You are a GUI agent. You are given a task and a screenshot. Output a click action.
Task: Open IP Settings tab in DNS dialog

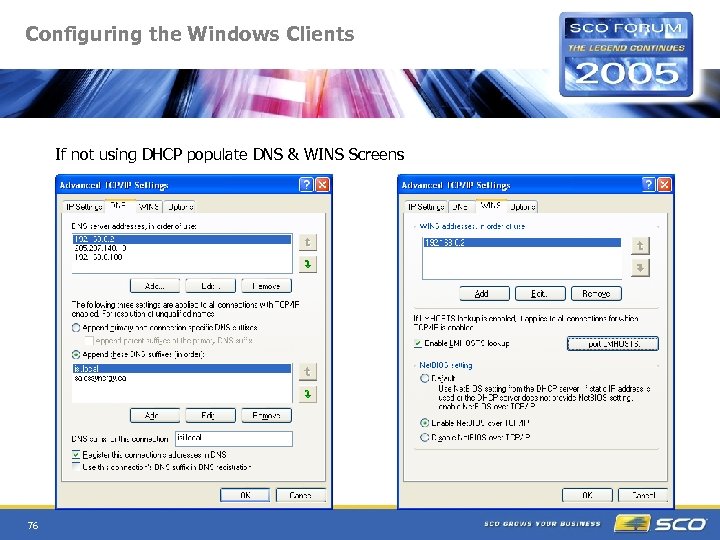pos(84,207)
